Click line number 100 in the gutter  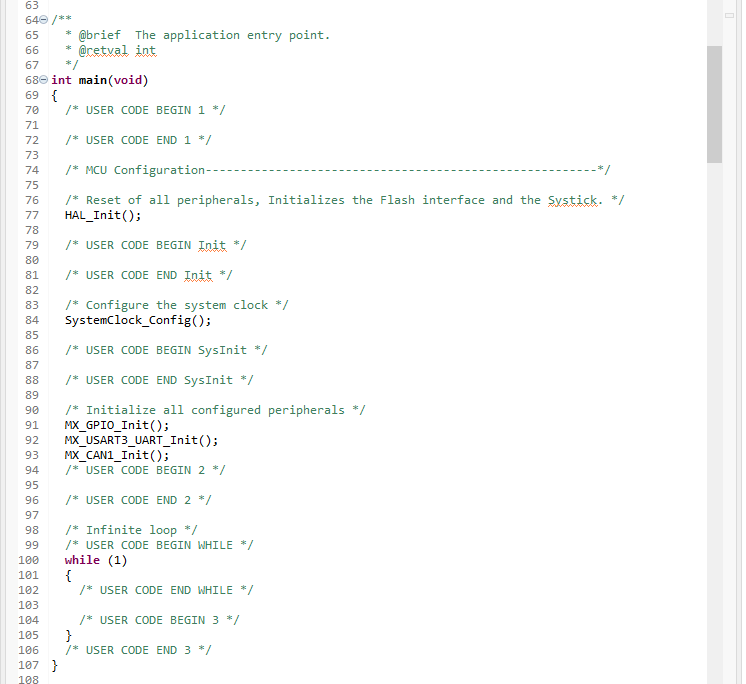[x=29, y=560]
